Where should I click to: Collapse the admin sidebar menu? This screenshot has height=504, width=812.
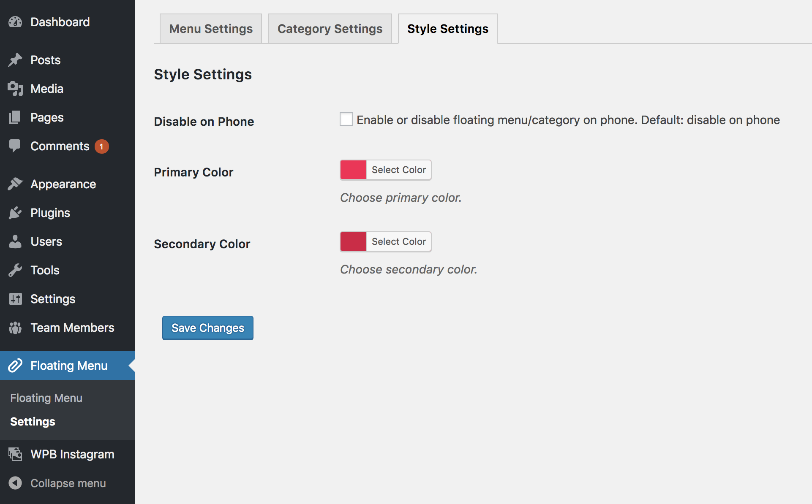[x=57, y=483]
